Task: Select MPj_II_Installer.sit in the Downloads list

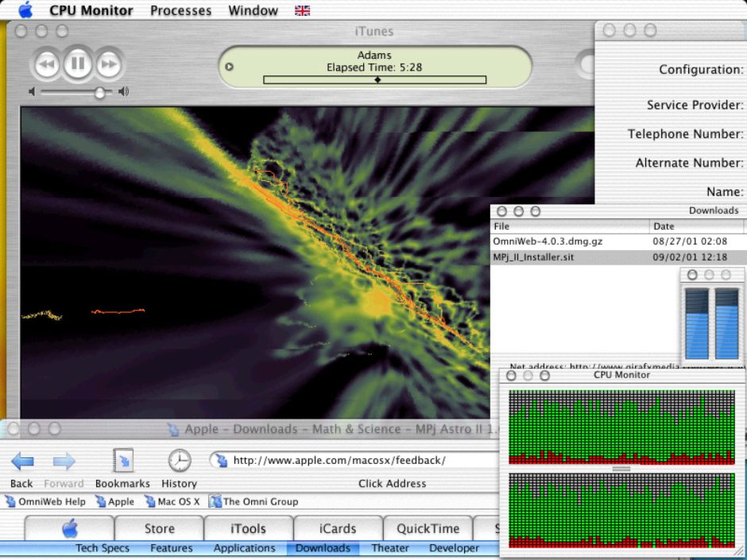Action: coord(533,257)
